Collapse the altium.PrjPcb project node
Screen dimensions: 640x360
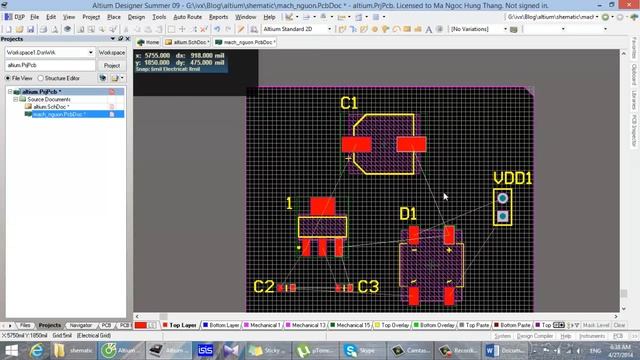coord(10,92)
